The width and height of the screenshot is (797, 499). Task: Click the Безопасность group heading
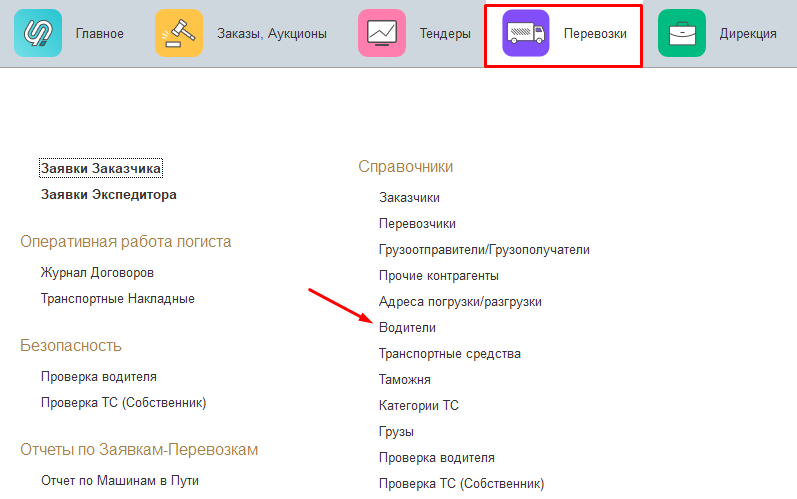71,346
